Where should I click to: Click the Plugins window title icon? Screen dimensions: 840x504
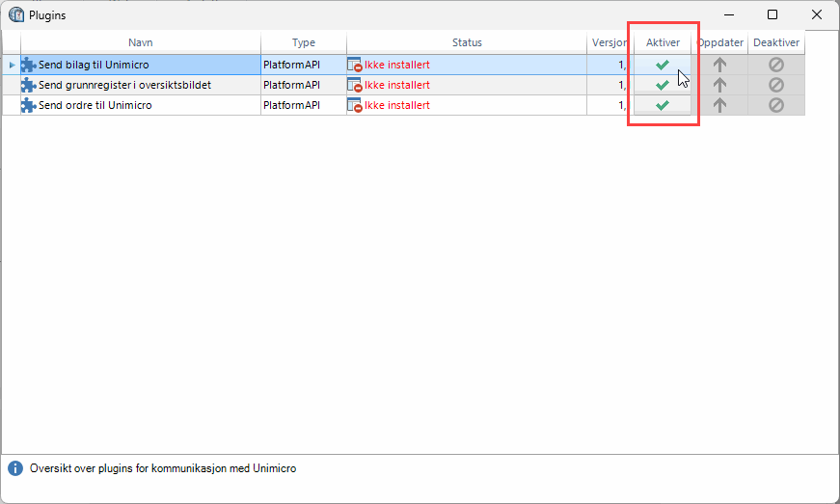[x=16, y=14]
